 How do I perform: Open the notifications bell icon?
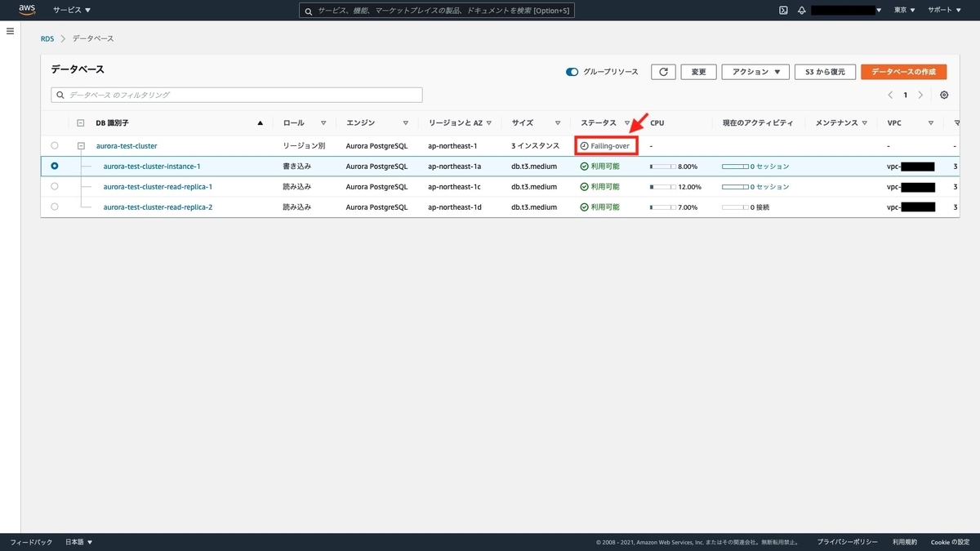tap(801, 11)
